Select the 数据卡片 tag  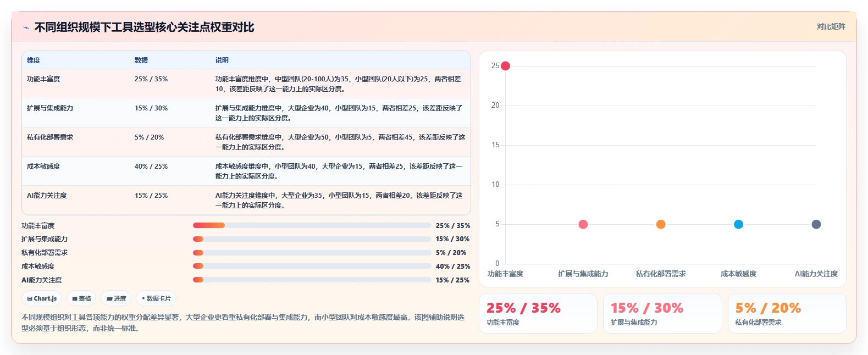coord(156,298)
